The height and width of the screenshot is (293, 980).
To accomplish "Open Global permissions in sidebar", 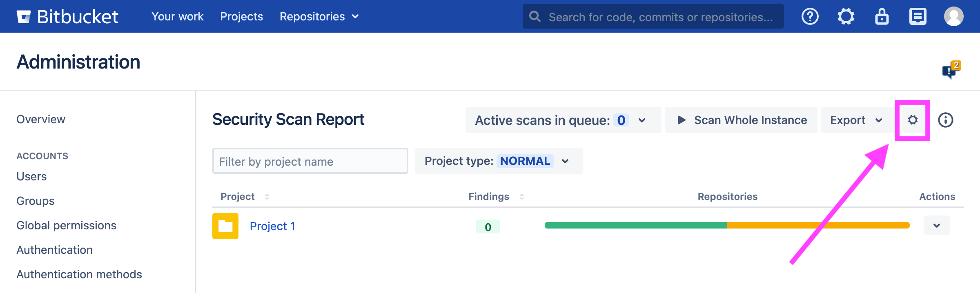I will [67, 225].
